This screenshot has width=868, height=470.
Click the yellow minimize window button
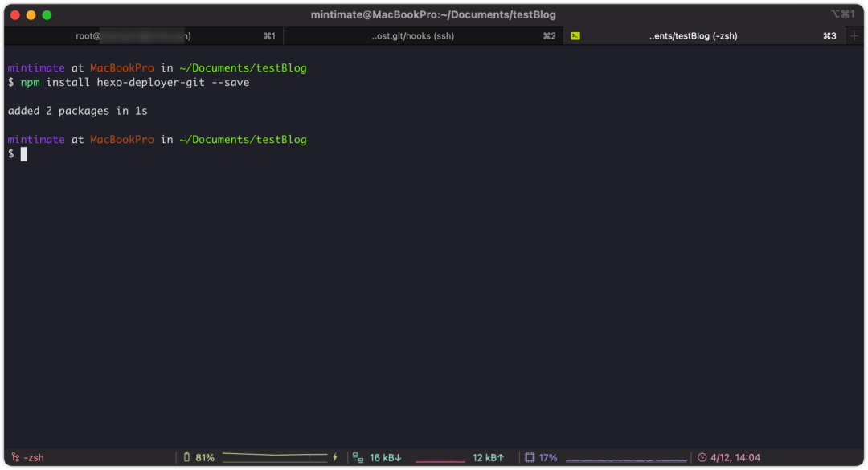click(31, 15)
